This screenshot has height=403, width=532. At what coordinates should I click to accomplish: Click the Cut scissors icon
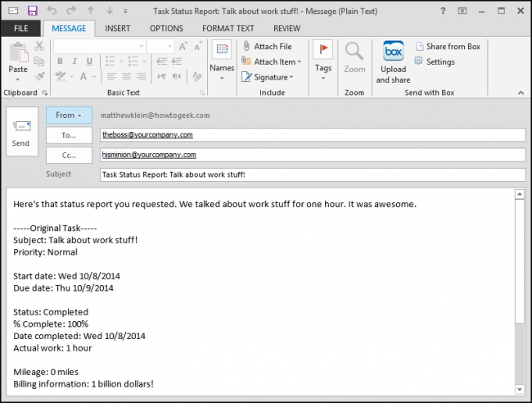(x=39, y=46)
